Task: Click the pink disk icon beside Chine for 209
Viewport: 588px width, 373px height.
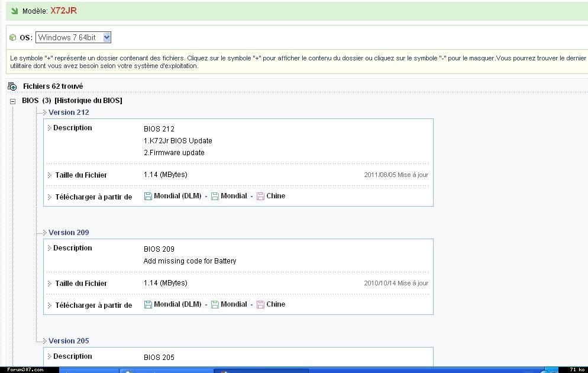Action: 261,305
